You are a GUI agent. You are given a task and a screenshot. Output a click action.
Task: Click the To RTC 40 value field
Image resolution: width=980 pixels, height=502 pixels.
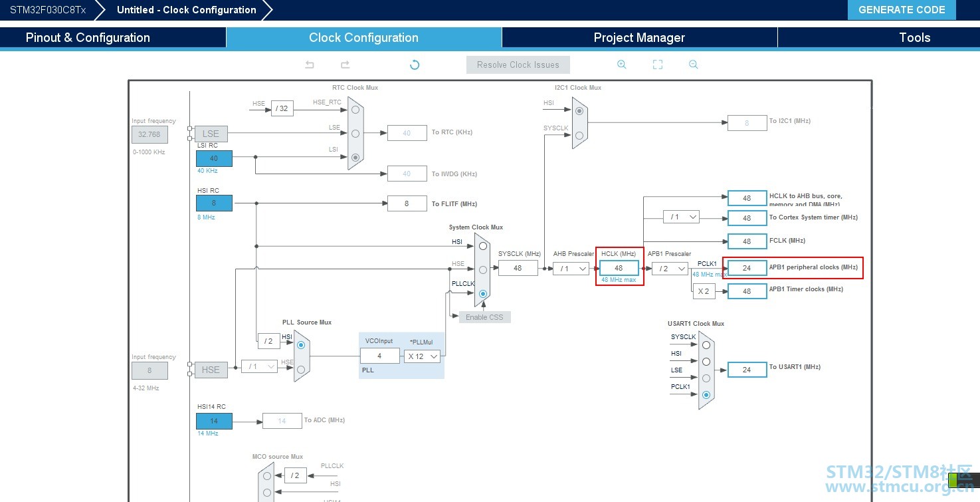tap(407, 133)
